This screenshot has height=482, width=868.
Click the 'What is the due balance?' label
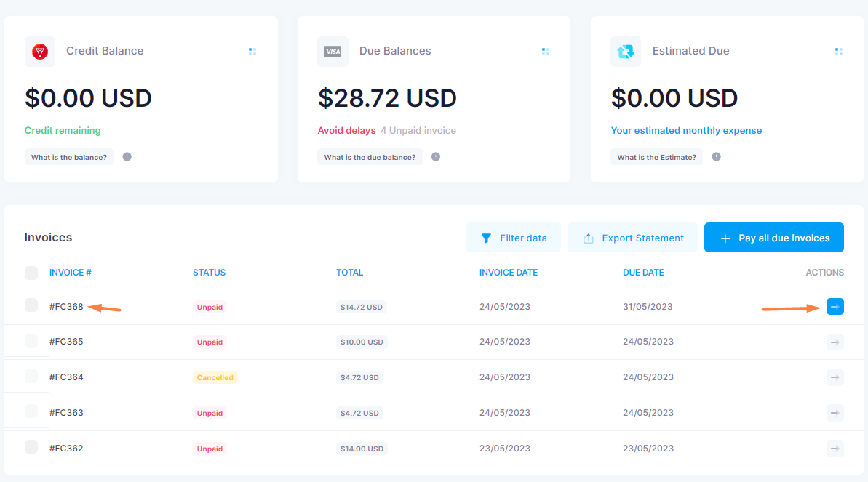click(x=370, y=157)
